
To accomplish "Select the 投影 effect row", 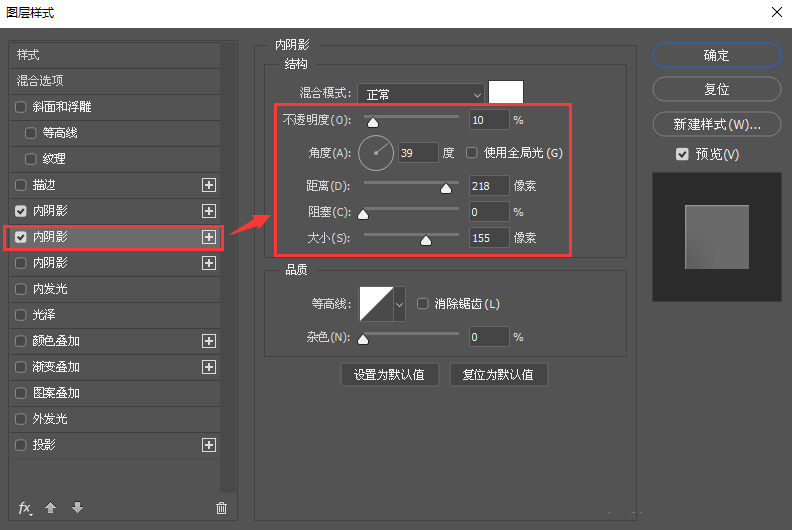I will coord(115,445).
